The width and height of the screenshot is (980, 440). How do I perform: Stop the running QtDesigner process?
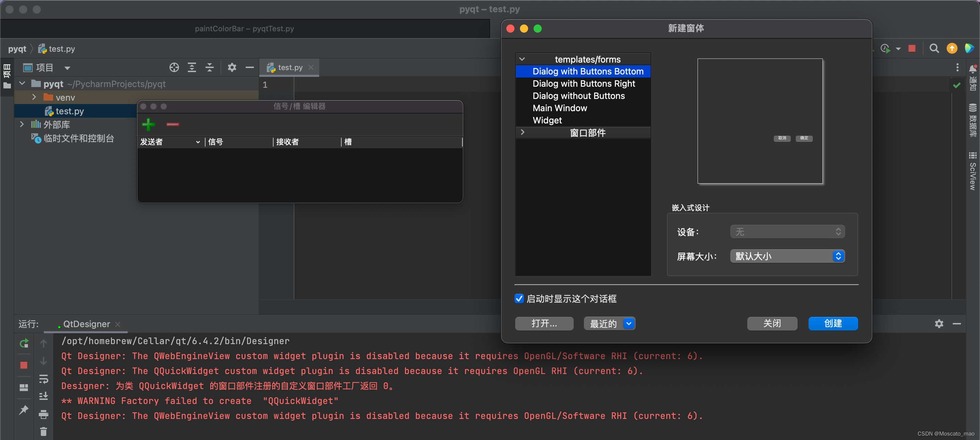click(23, 365)
